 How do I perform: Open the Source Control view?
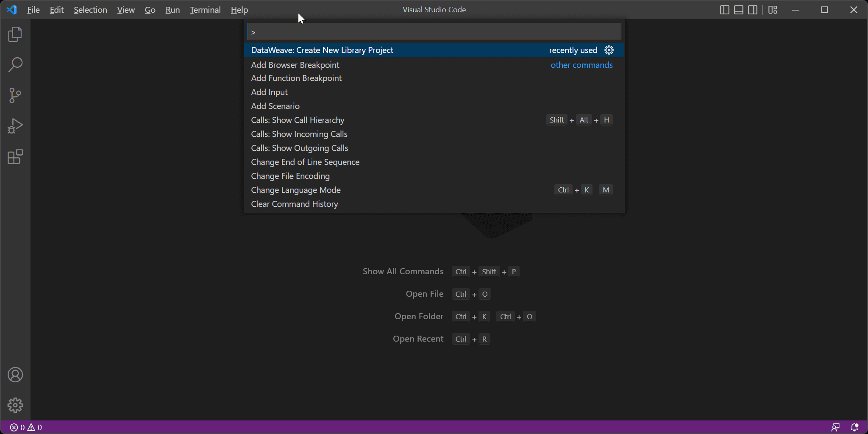pos(15,95)
